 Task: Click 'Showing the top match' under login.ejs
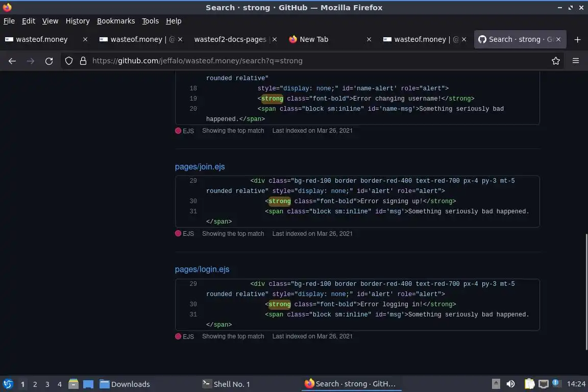pyautogui.click(x=233, y=336)
